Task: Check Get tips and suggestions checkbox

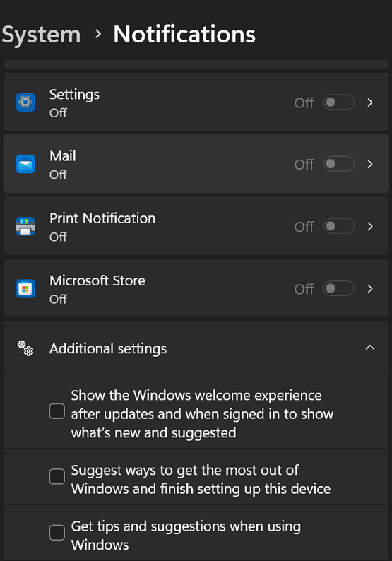Action: [57, 533]
